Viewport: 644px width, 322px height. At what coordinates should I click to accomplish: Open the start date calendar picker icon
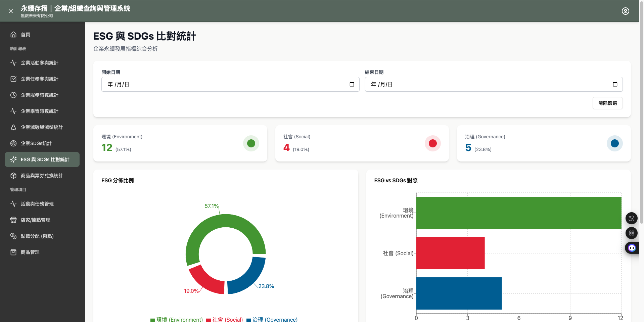[x=352, y=84]
